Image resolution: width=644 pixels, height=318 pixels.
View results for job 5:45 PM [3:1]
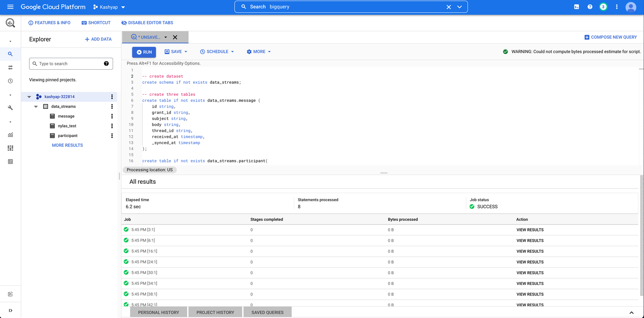point(530,230)
